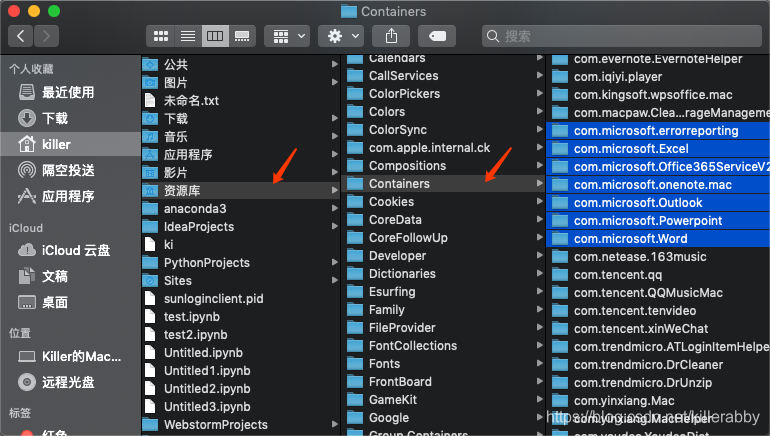Select the 图片 folder
Image resolution: width=770 pixels, height=436 pixels.
(241, 82)
